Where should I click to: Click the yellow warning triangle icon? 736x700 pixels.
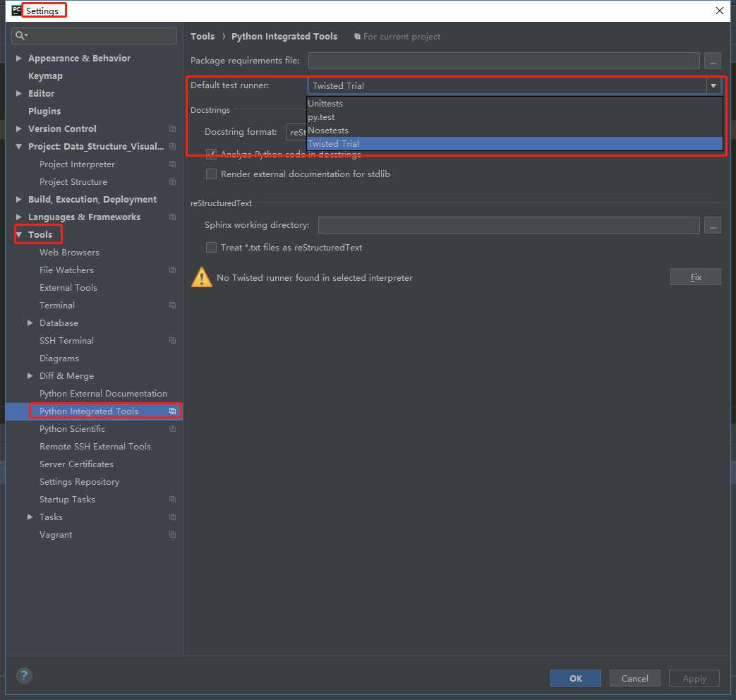pyautogui.click(x=202, y=277)
